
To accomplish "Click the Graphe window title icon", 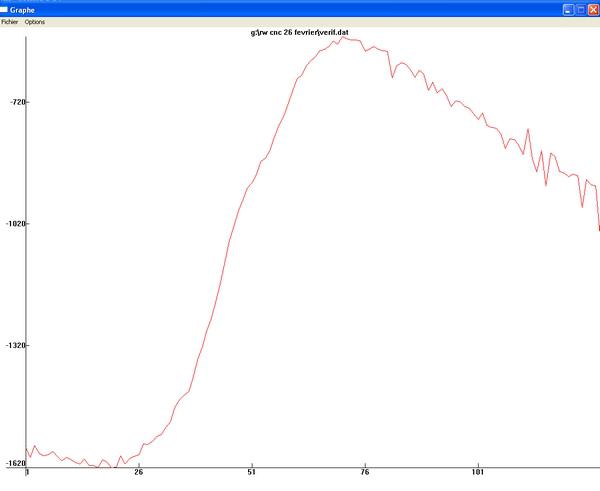I will point(3,10).
